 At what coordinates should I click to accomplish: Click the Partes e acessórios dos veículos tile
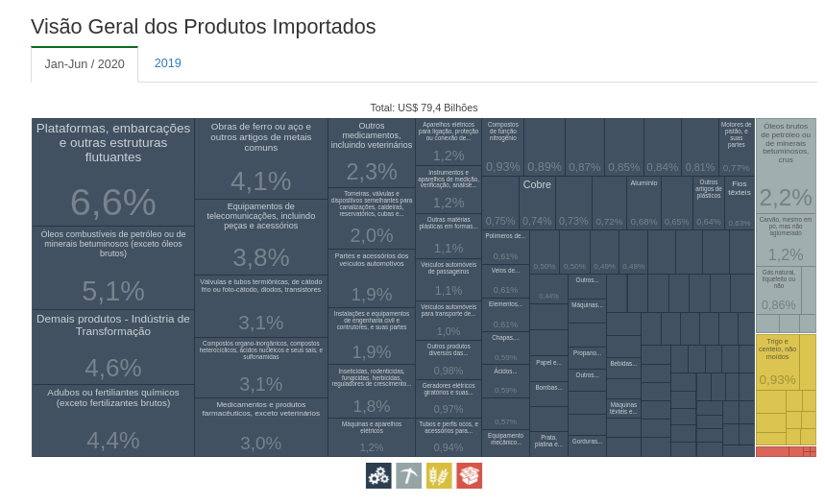click(371, 278)
